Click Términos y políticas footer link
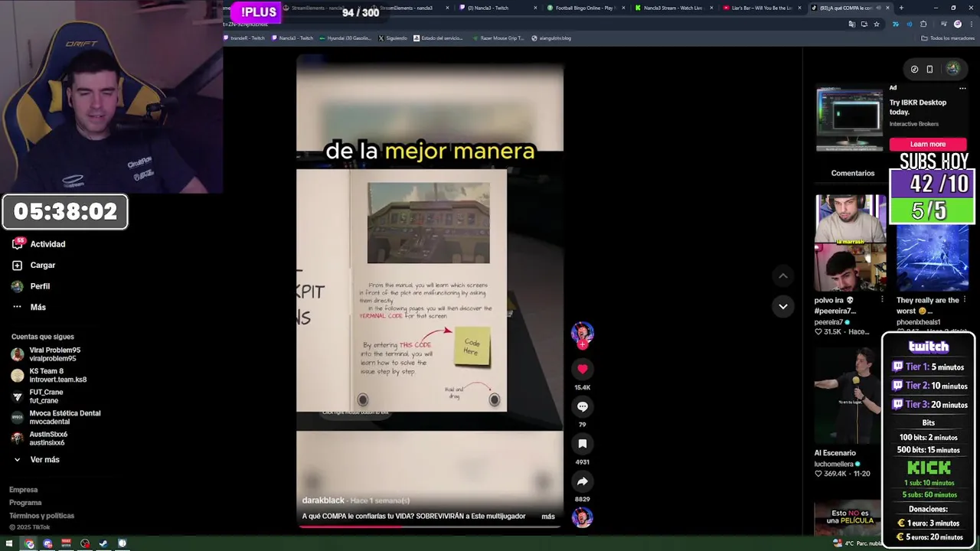The image size is (980, 551). pos(41,516)
